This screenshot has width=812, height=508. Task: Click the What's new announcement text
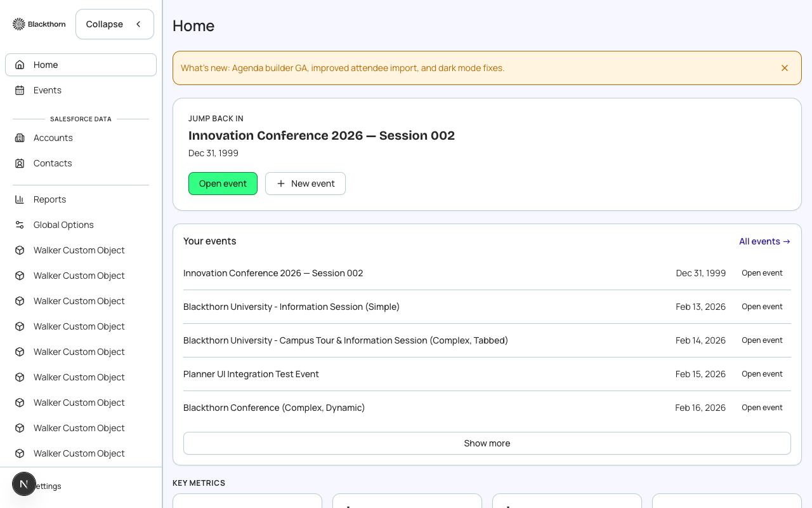[x=343, y=68]
